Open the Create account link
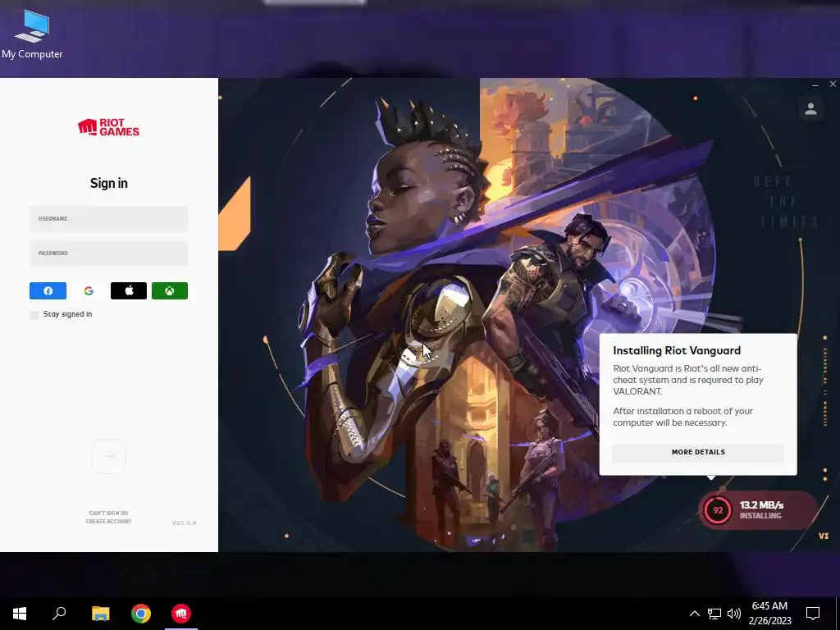Viewport: 840px width, 630px height. click(109, 521)
